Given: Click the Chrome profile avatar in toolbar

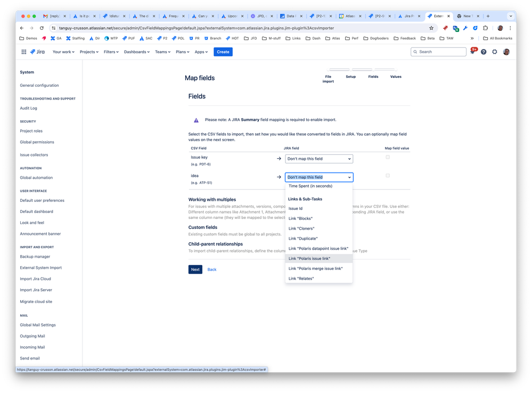Looking at the screenshot, I should [500, 28].
